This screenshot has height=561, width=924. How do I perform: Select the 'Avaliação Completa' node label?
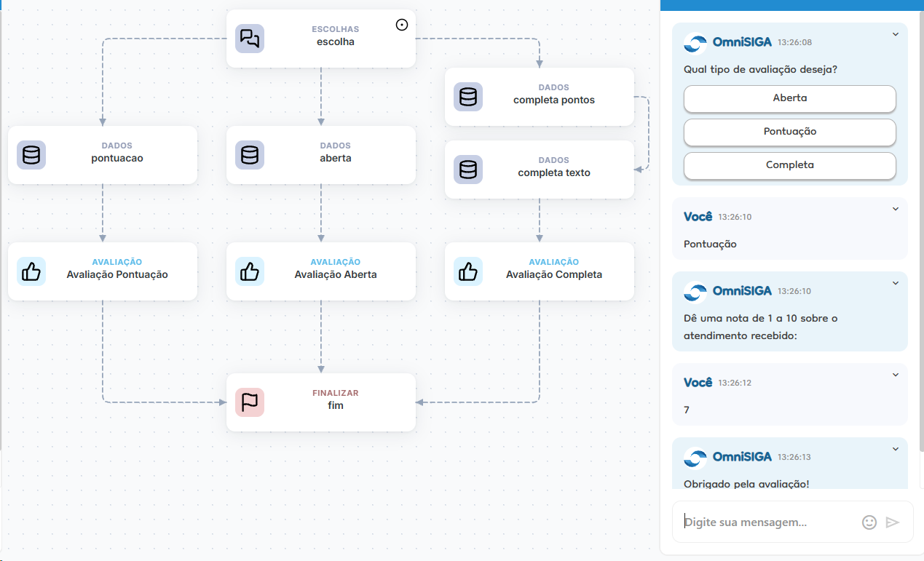pyautogui.click(x=554, y=275)
